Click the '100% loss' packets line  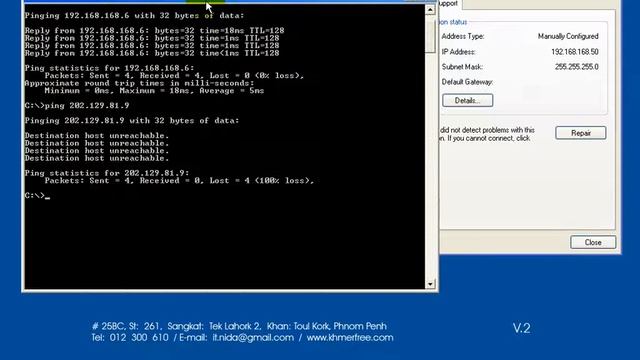[179, 181]
